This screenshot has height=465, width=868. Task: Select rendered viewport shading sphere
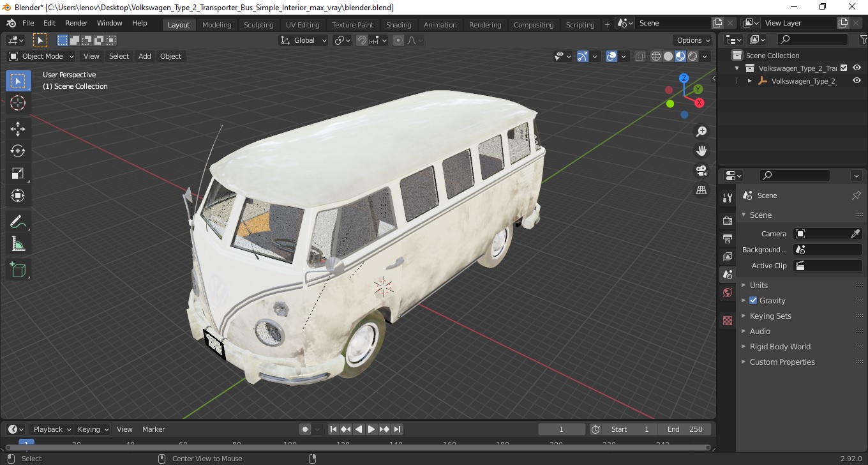692,56
